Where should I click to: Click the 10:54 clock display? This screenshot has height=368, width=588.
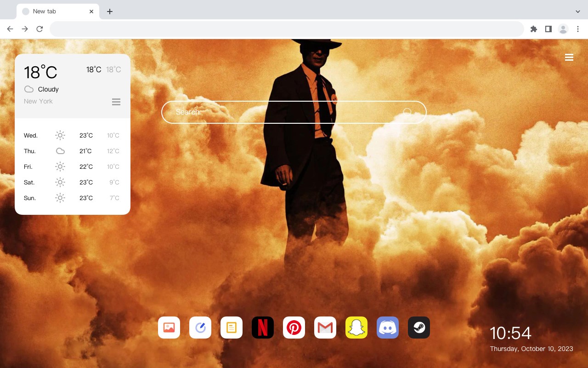click(510, 333)
